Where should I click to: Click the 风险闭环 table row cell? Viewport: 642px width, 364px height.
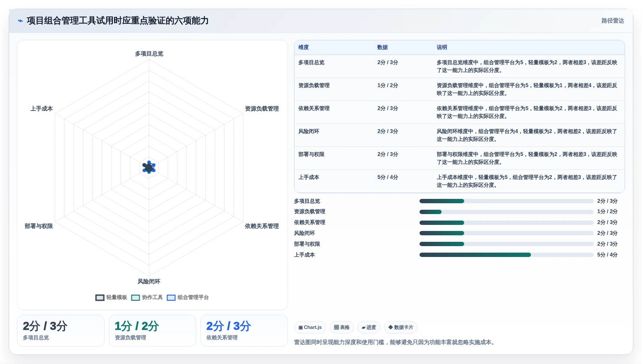coord(309,131)
